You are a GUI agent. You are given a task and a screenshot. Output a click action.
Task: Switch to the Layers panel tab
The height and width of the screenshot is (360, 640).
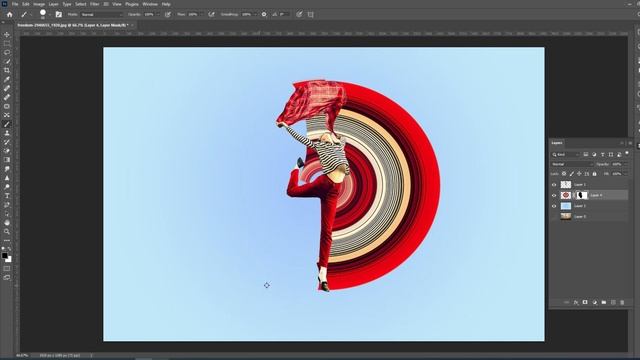[557, 143]
